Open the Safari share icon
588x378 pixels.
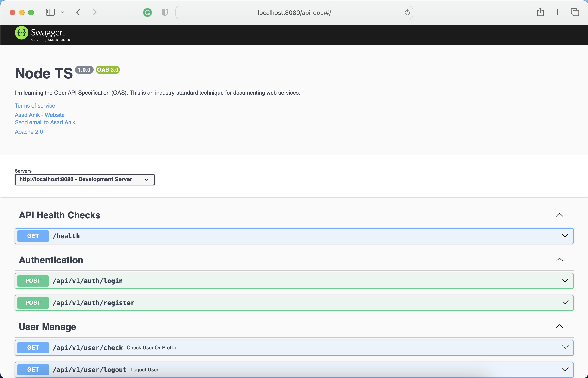click(x=540, y=12)
